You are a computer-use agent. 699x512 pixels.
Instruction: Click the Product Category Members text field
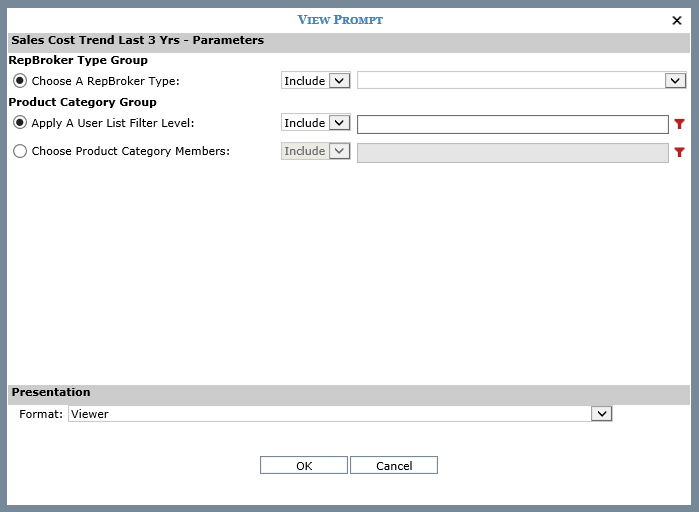pyautogui.click(x=512, y=152)
